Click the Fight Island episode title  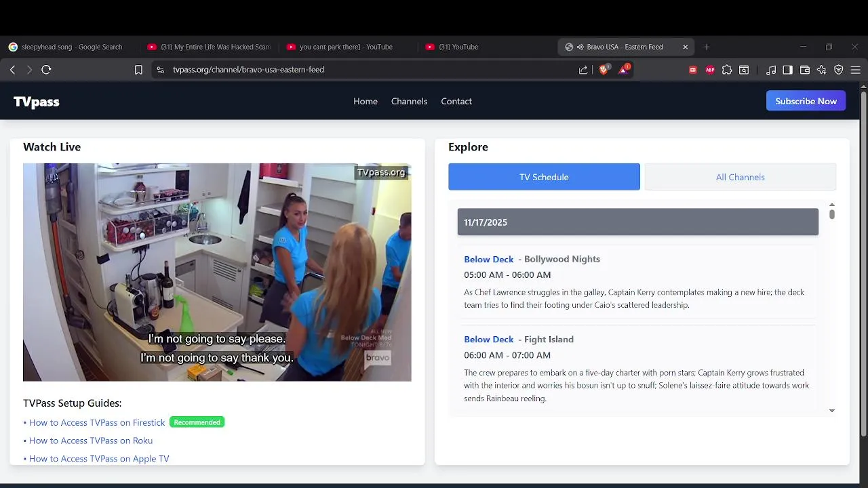tap(549, 339)
